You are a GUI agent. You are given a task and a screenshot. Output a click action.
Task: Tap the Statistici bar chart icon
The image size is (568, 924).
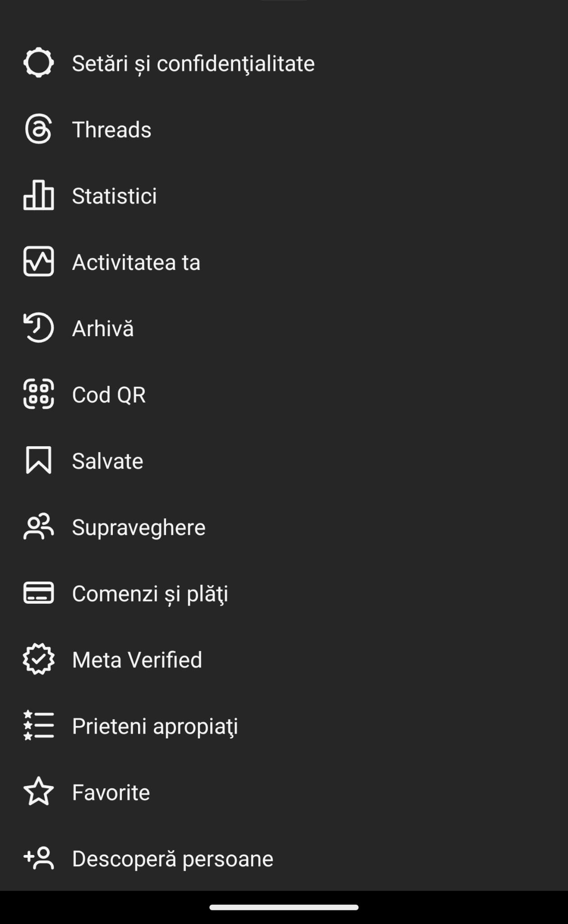click(38, 195)
